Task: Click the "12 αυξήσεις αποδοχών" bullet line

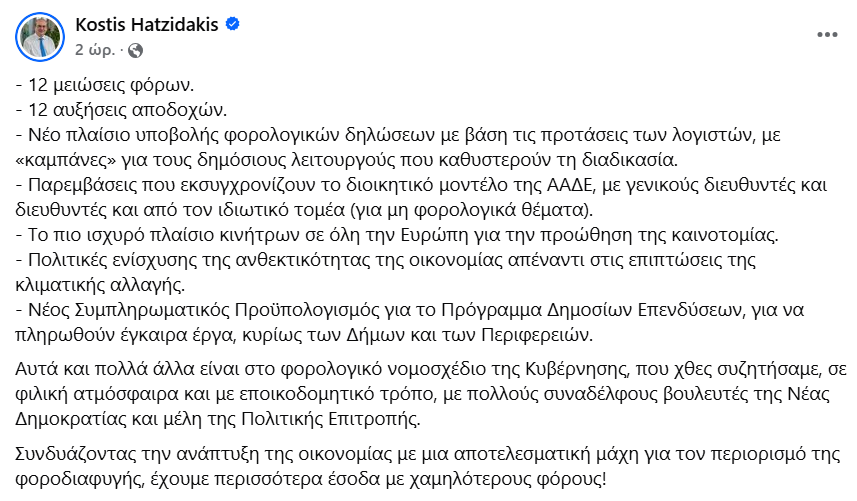Action: (122, 110)
